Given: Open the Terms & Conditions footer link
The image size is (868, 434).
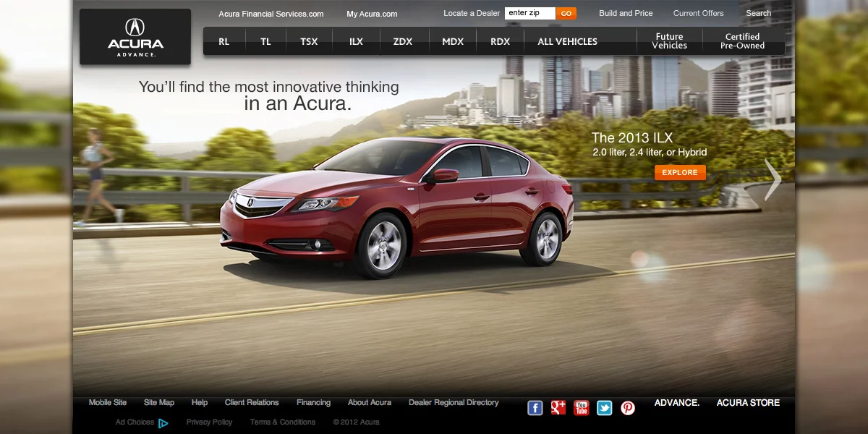Looking at the screenshot, I should click(x=283, y=422).
